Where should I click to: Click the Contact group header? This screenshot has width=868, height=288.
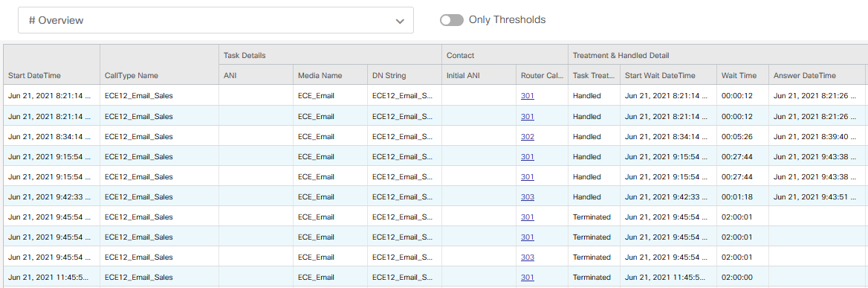click(x=505, y=55)
